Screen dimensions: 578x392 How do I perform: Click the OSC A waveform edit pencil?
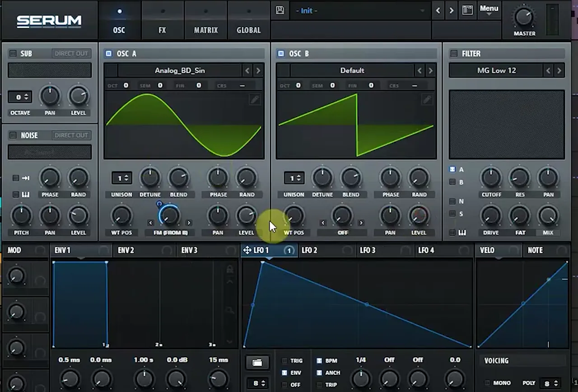(x=255, y=100)
